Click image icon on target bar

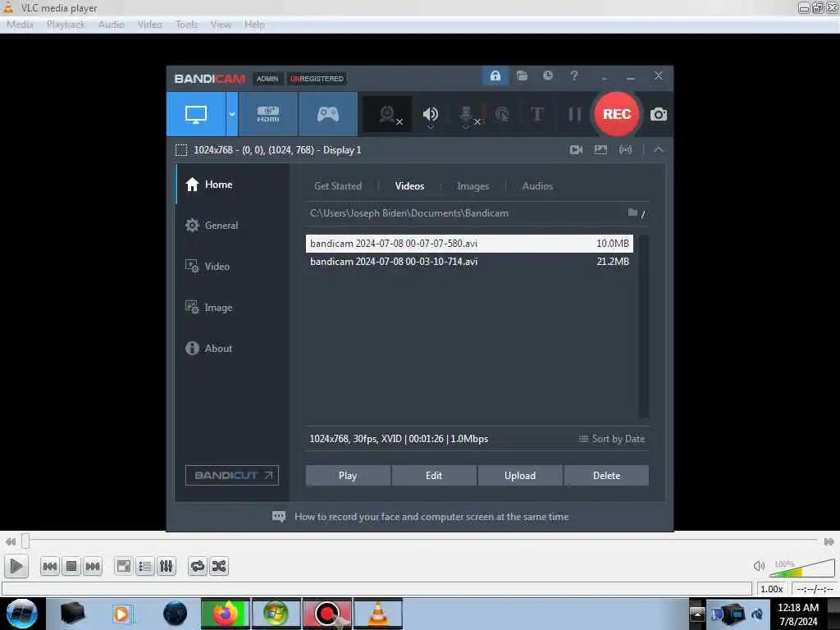pos(600,150)
